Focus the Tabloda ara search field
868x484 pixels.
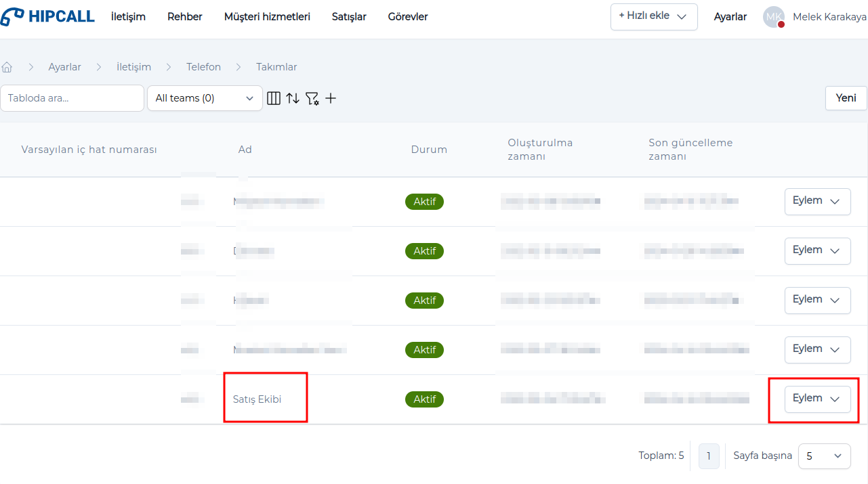coord(72,98)
